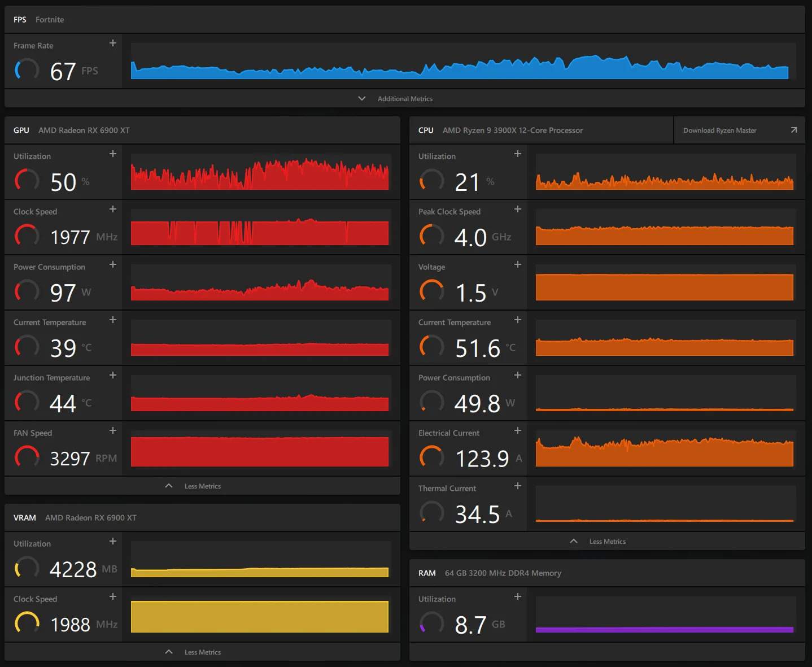Click the Frame Rate gauge dial
The image size is (812, 667).
click(x=27, y=69)
